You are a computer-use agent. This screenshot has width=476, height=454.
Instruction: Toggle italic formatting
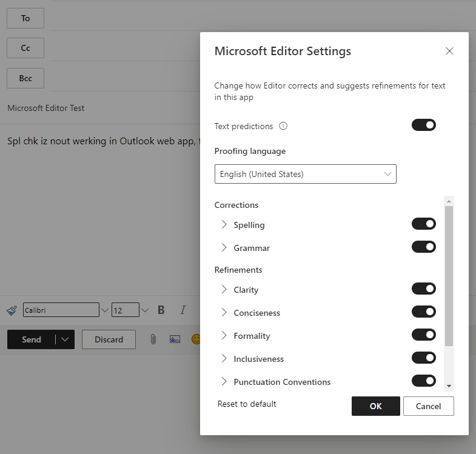pyautogui.click(x=183, y=310)
